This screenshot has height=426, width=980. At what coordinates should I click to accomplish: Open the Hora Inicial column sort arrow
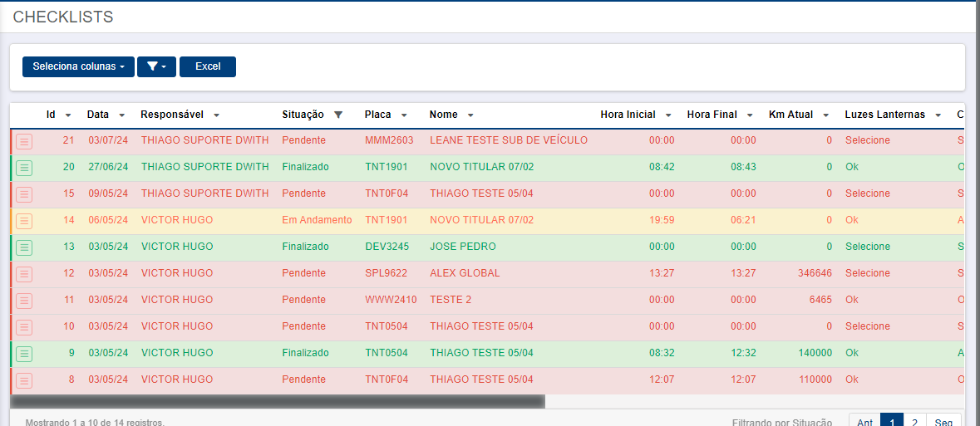(668, 115)
